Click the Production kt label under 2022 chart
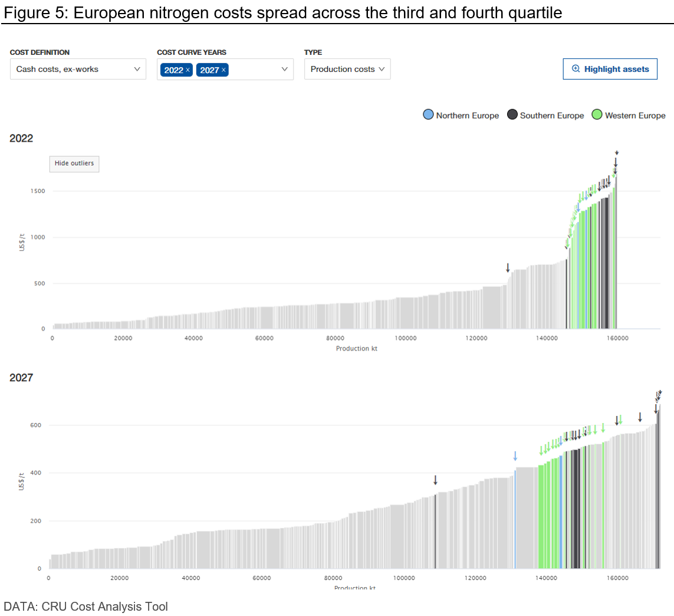Screen dimensions: 674x616 pos(356,349)
